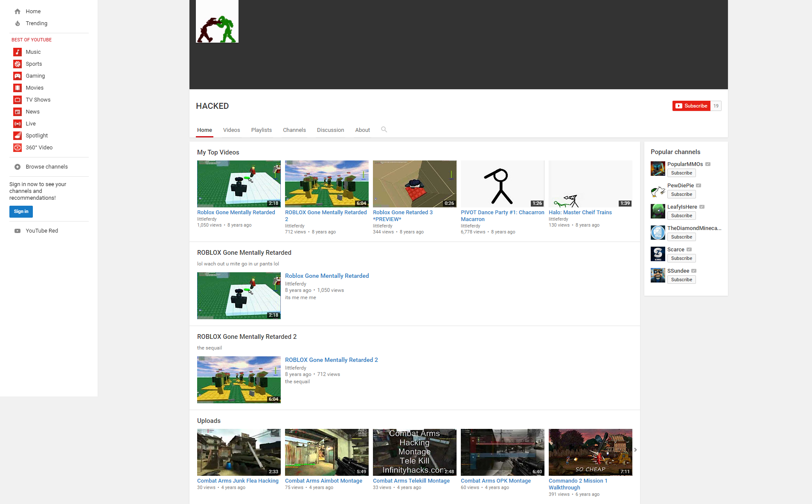Subscribe to PopularMMOs
The image size is (812, 504).
[681, 173]
